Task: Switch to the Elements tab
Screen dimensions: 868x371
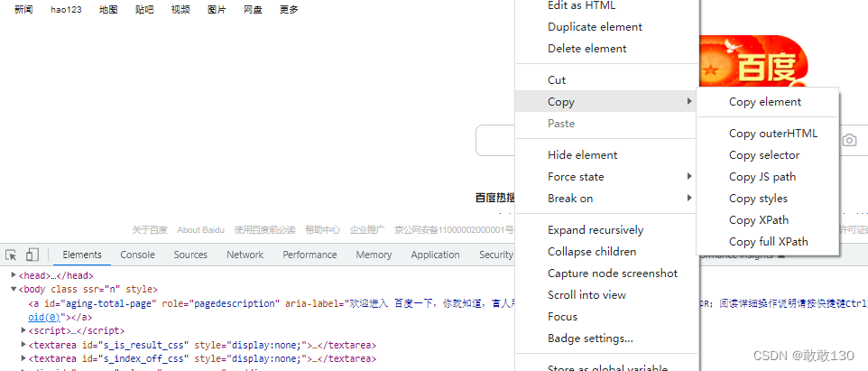Action: (82, 255)
